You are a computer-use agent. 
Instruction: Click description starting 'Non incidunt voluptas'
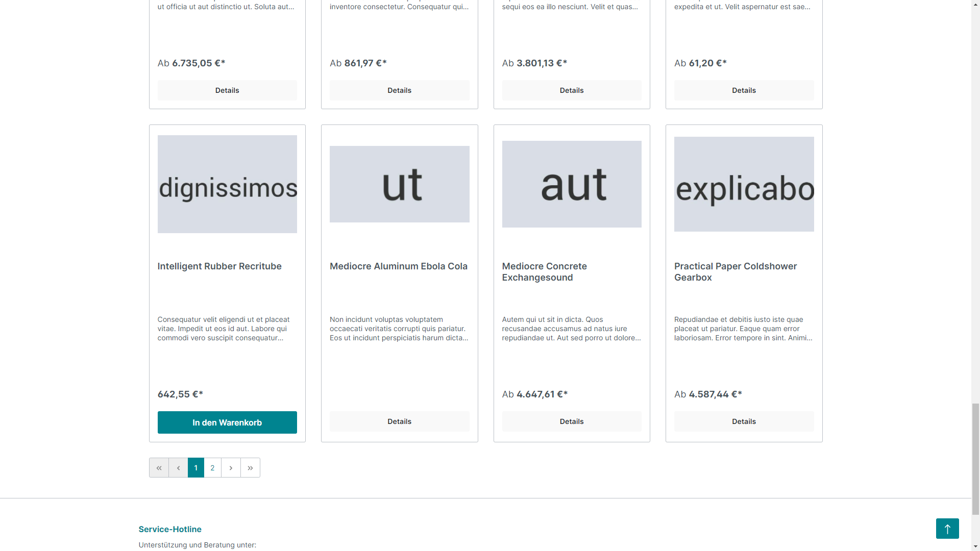(399, 329)
